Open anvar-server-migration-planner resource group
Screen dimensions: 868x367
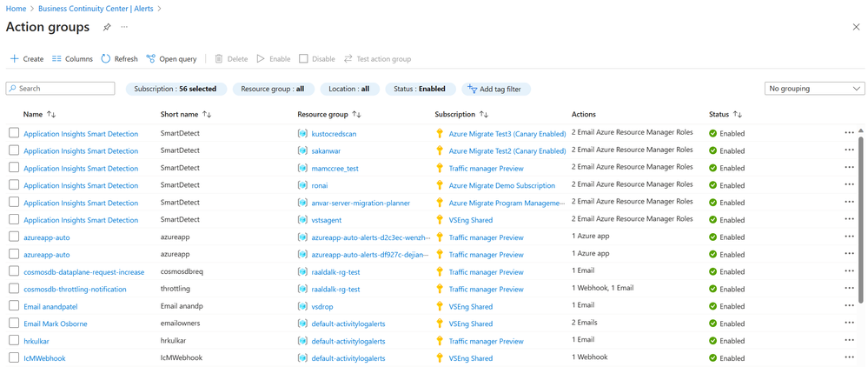(361, 203)
